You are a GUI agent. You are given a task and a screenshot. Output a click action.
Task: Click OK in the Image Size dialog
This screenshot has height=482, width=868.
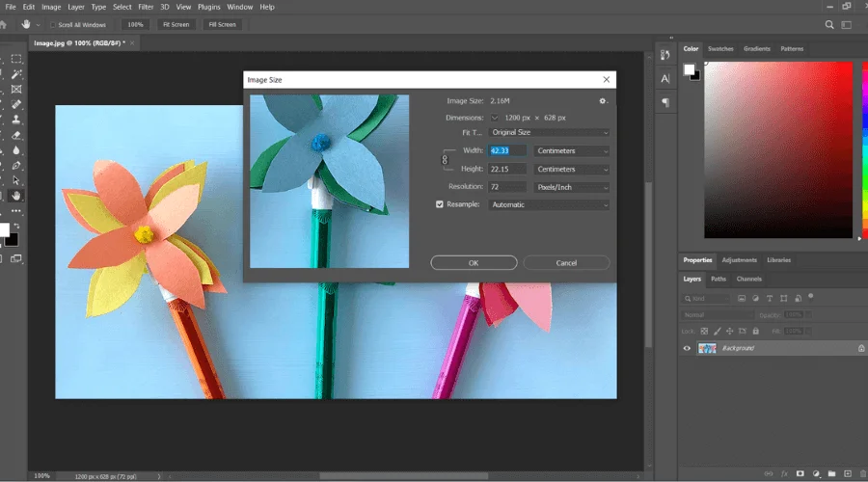point(474,262)
